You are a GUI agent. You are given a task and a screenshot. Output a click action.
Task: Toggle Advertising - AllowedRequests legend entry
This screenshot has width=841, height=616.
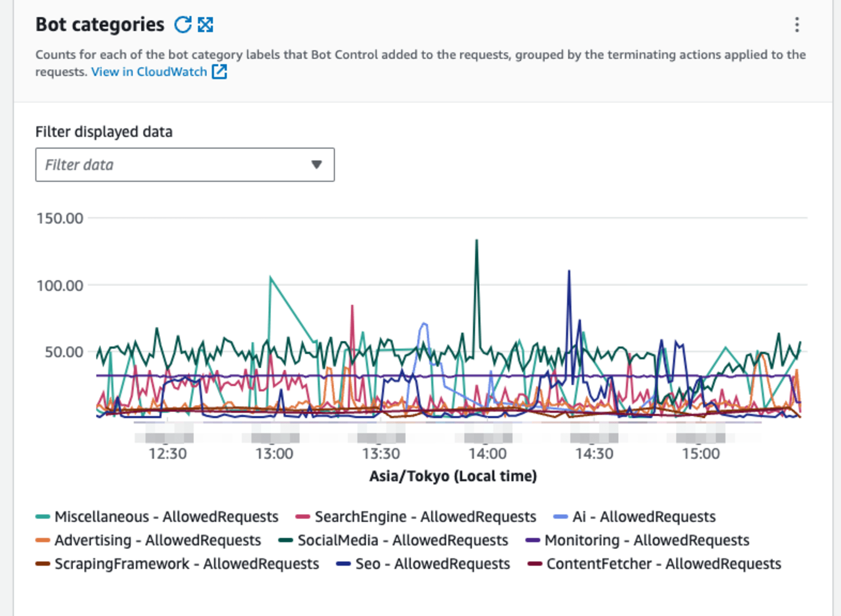click(x=148, y=540)
